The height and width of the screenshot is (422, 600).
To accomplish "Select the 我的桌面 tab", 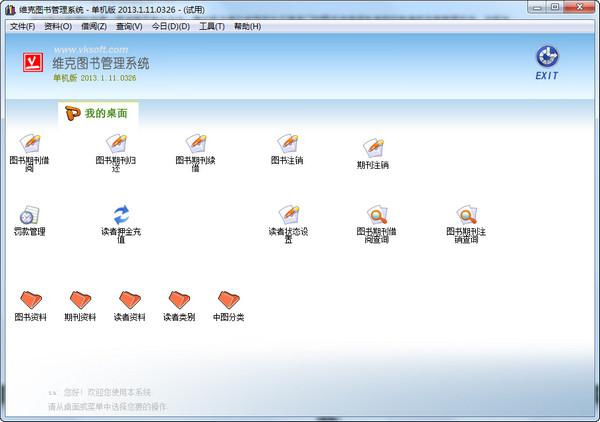I will coord(98,114).
